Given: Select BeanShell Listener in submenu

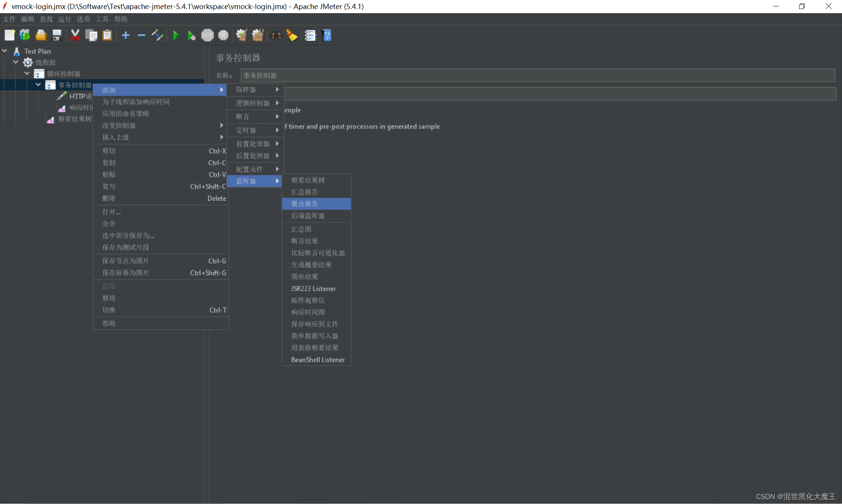Looking at the screenshot, I should tap(317, 360).
